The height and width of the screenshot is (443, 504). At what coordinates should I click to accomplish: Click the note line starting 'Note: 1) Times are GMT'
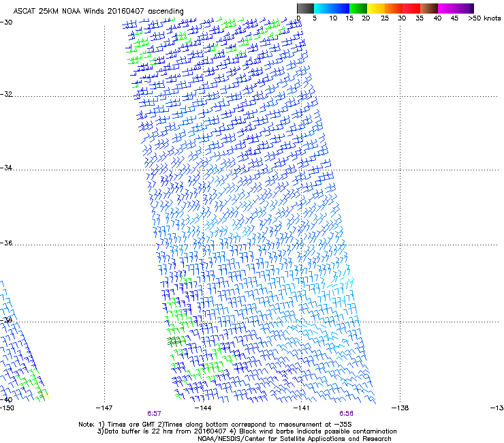tap(215, 425)
